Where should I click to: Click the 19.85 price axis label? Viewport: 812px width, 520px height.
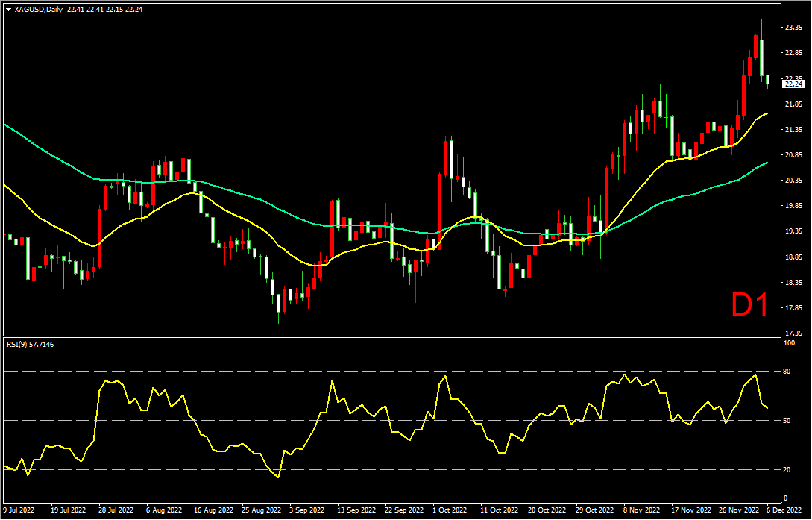tap(794, 206)
